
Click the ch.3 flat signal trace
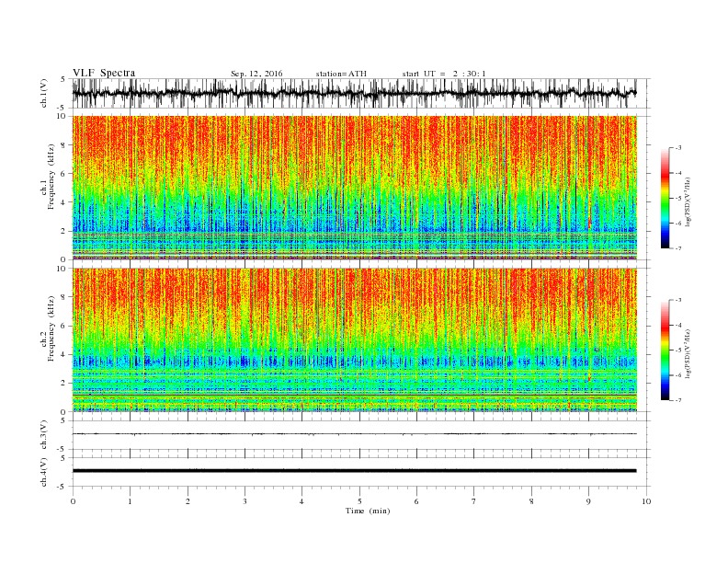point(354,434)
